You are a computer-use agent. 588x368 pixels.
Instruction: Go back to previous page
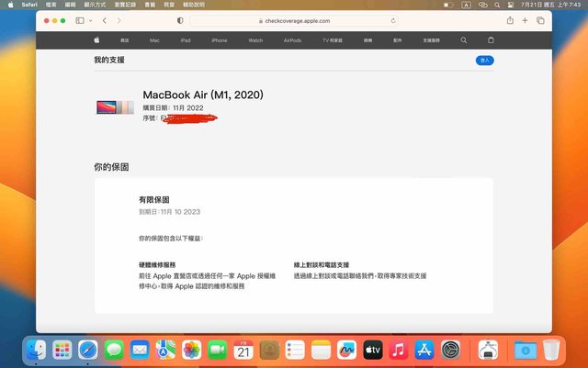105,20
